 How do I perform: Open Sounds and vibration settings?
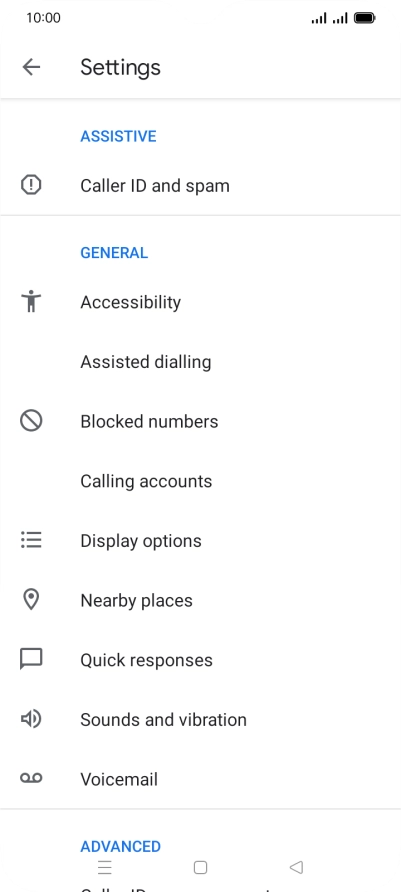click(200, 720)
